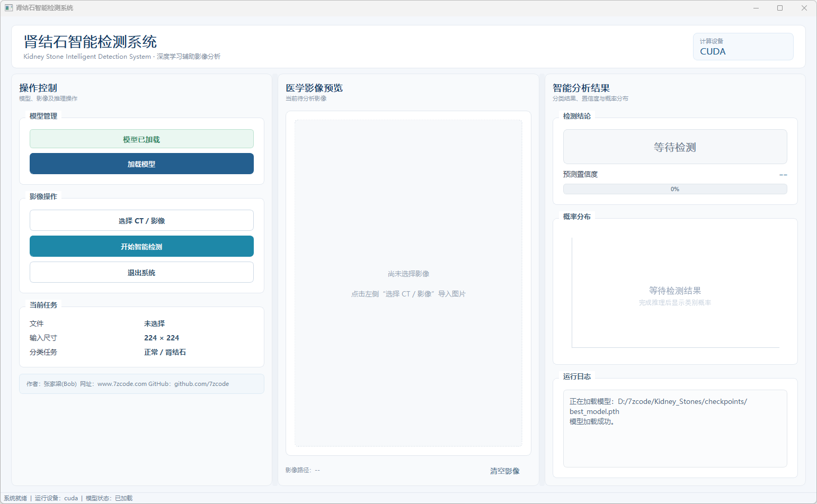Image resolution: width=817 pixels, height=504 pixels.
Task: Click status bar text 系统就绪
Action: pos(15,498)
